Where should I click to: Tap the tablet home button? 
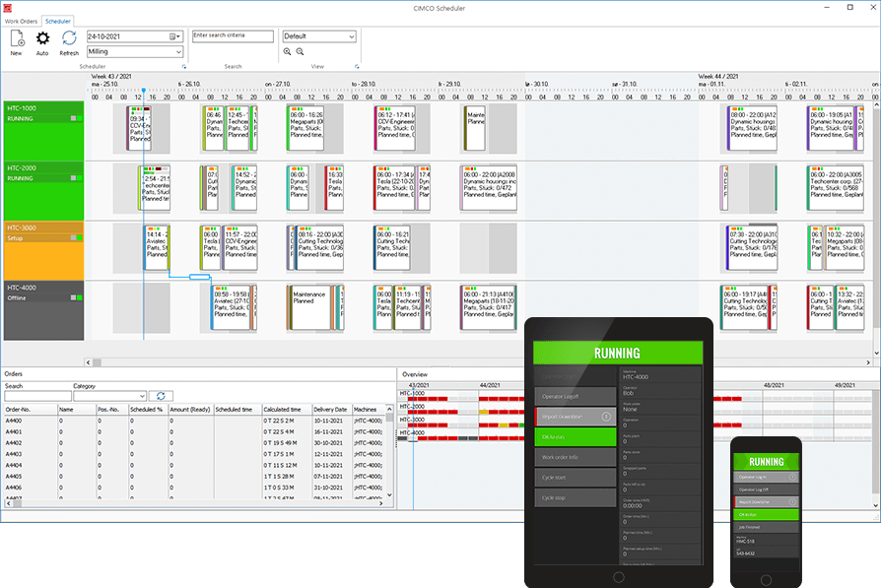click(619, 577)
